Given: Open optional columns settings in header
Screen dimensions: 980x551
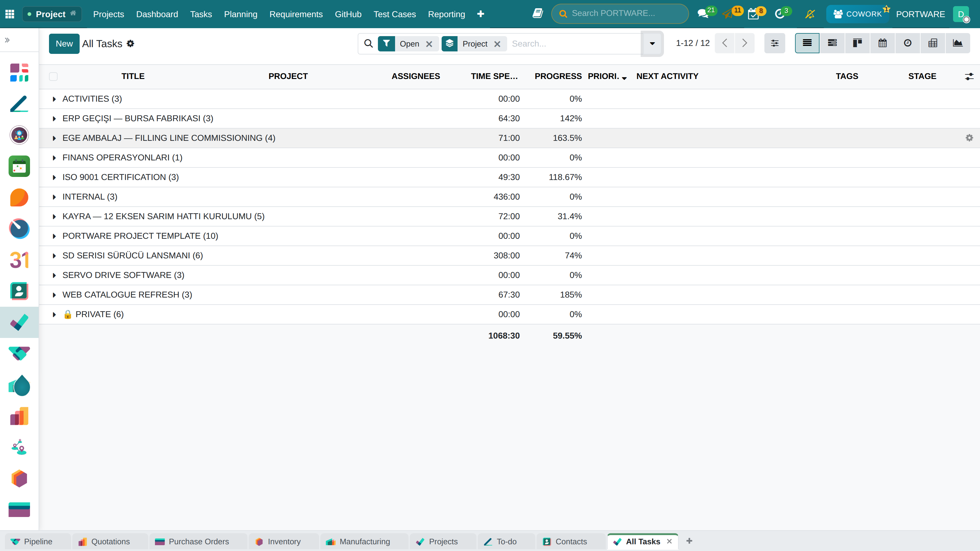Looking at the screenshot, I should pyautogui.click(x=969, y=77).
